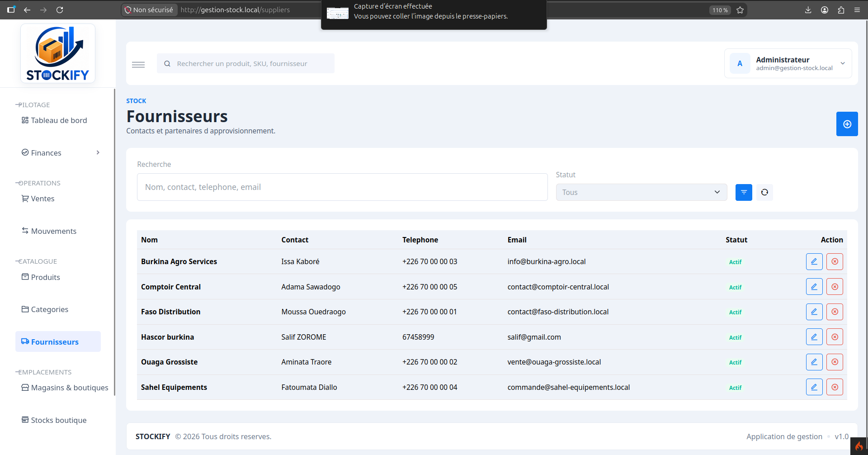868x455 pixels.
Task: Toggle the sidebar hamburger menu
Action: tap(138, 64)
